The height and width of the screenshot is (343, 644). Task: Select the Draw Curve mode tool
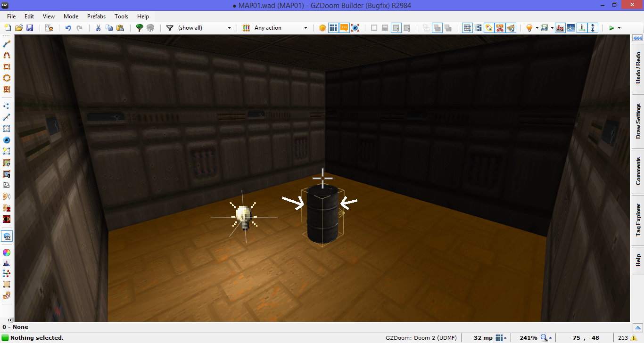tap(7, 55)
